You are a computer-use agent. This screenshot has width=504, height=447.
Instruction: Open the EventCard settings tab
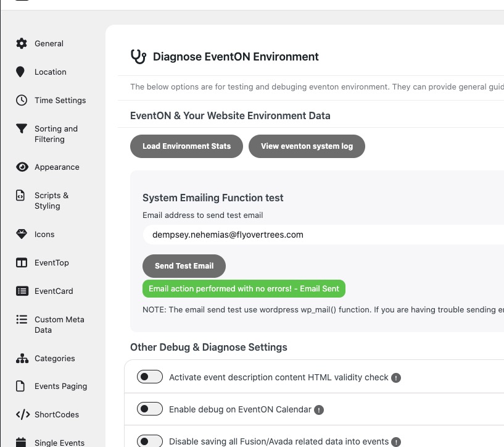click(53, 291)
